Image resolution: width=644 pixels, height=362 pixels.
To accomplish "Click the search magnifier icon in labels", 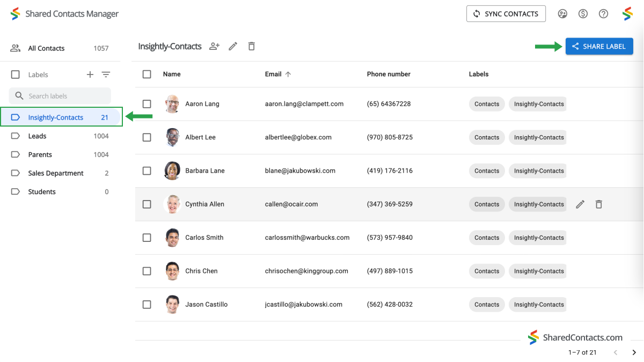I will pyautogui.click(x=19, y=96).
